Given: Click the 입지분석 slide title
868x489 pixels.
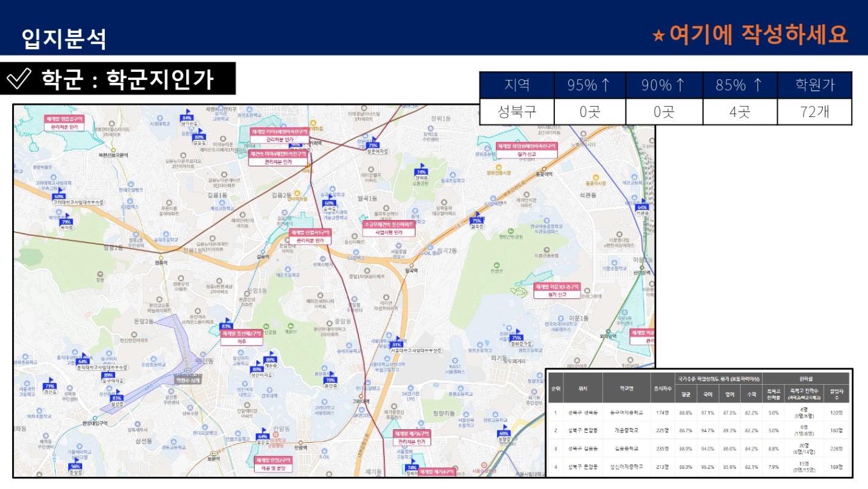Looking at the screenshot, I should (x=63, y=38).
